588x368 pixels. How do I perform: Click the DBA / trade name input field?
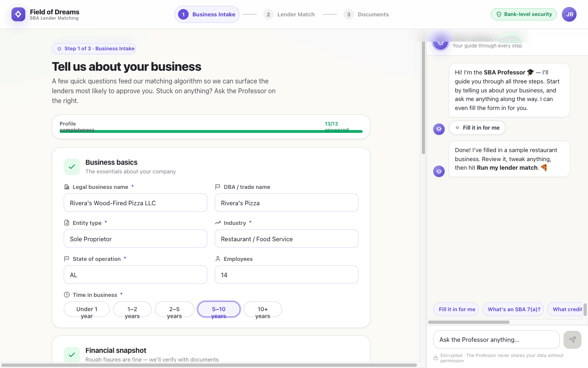pyautogui.click(x=287, y=203)
